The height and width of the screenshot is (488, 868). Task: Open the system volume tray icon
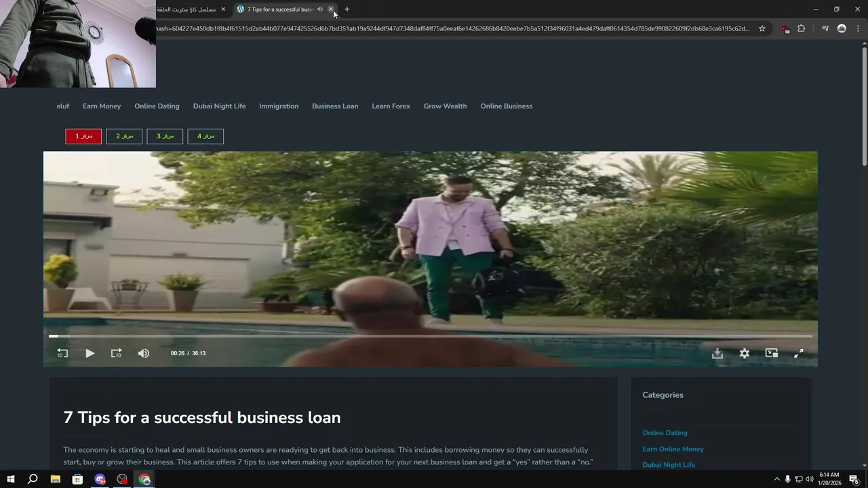tap(810, 479)
